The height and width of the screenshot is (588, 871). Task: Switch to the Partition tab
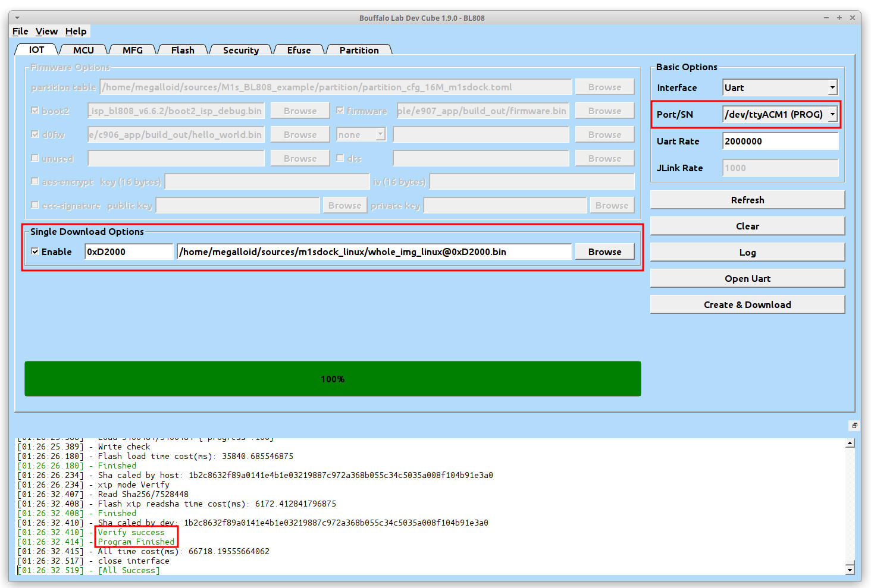tap(359, 50)
